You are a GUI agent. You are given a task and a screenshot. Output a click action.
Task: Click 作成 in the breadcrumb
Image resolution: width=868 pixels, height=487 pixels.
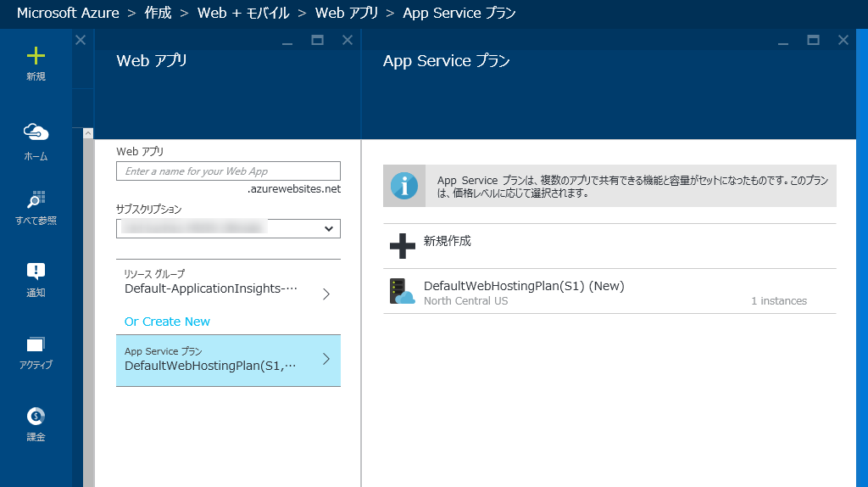tap(158, 13)
